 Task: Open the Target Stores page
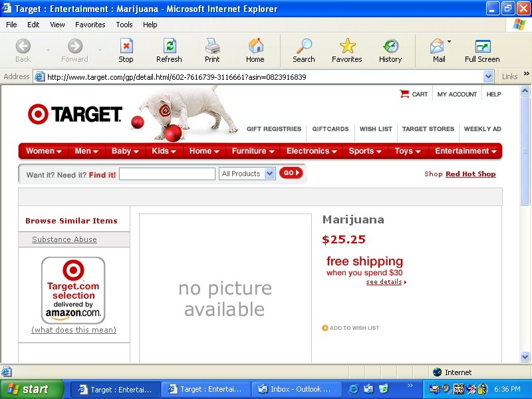pos(428,129)
